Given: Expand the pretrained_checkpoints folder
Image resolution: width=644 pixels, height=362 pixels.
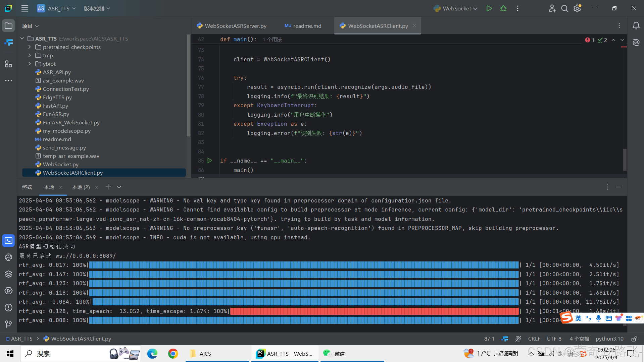Looking at the screenshot, I should point(30,47).
